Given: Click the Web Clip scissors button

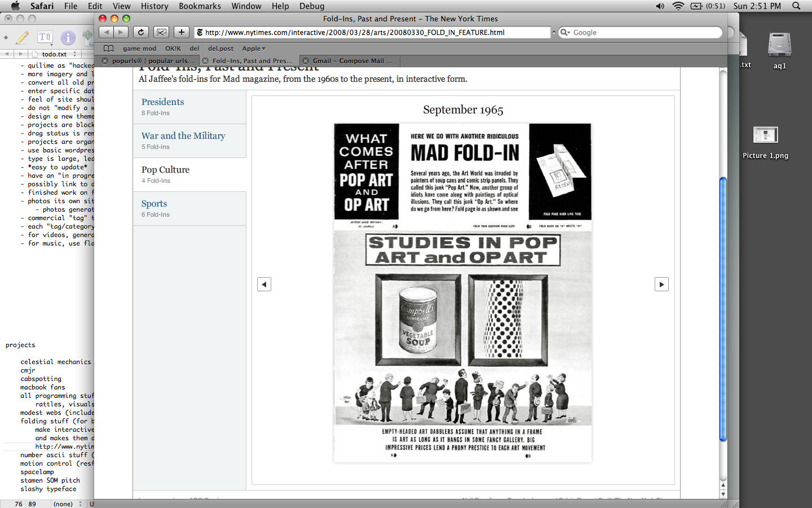Looking at the screenshot, I should (x=161, y=32).
